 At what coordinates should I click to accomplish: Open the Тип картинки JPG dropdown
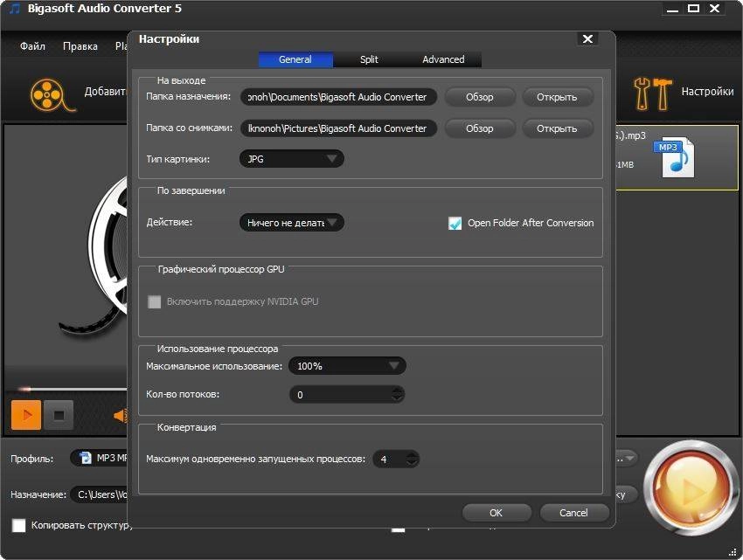291,159
